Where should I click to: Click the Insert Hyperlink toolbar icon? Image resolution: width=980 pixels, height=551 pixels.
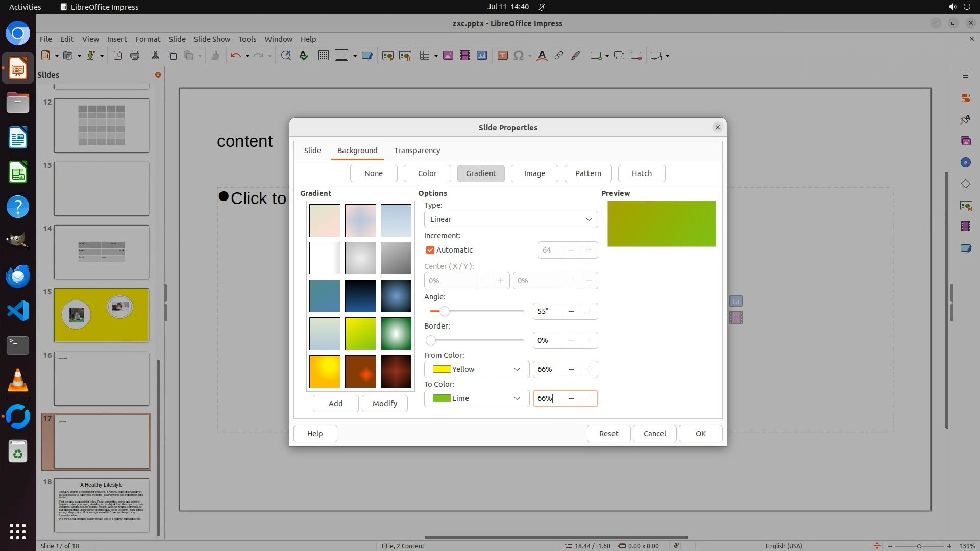[x=559, y=56]
